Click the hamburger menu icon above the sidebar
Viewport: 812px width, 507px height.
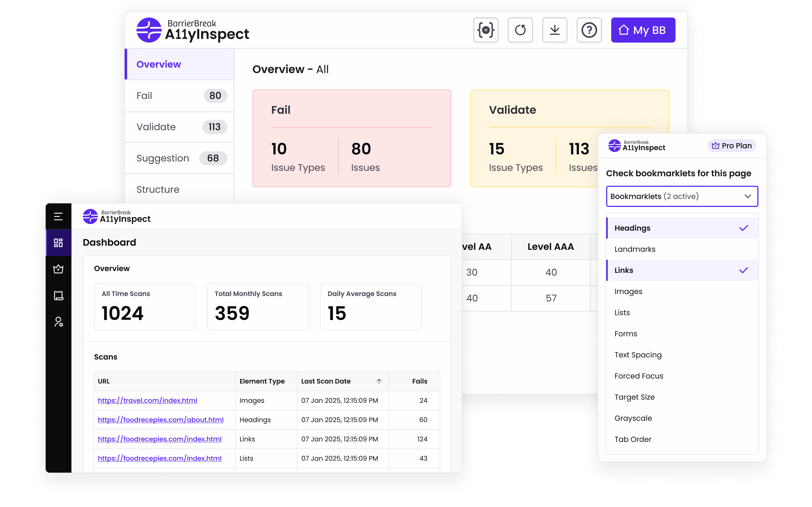click(x=58, y=216)
